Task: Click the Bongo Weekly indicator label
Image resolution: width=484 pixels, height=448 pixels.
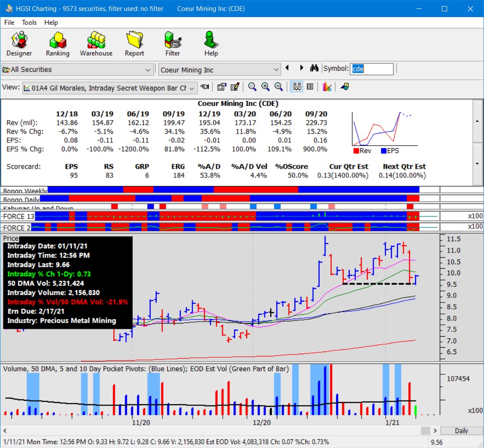Action: pos(25,191)
